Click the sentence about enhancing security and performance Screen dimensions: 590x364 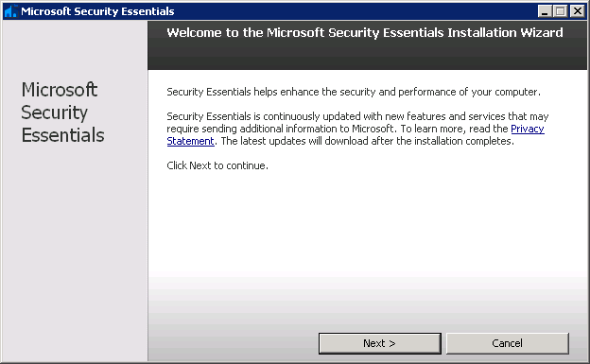tap(354, 92)
